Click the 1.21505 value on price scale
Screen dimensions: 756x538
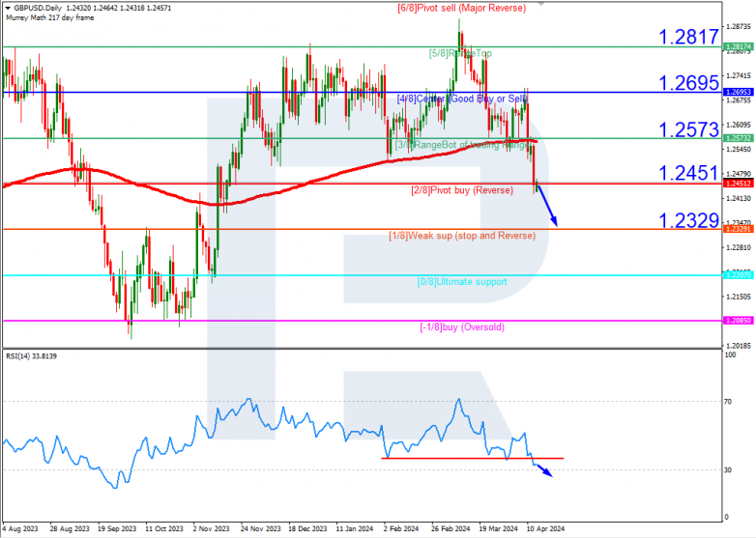(739, 297)
